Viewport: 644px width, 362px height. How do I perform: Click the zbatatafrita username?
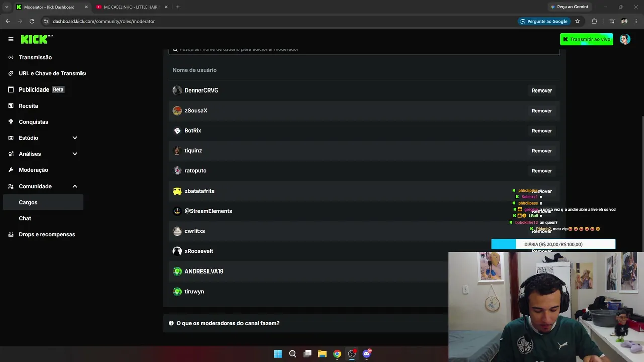click(x=199, y=191)
